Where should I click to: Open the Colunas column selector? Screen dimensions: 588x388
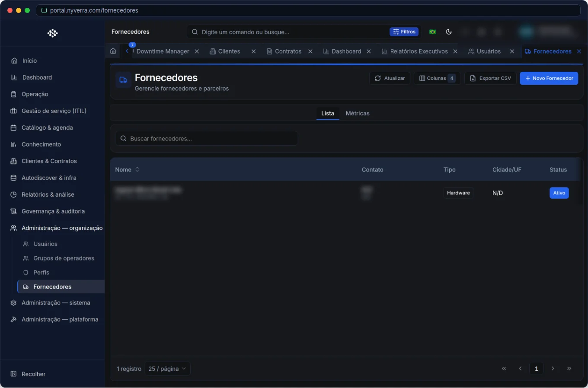437,78
